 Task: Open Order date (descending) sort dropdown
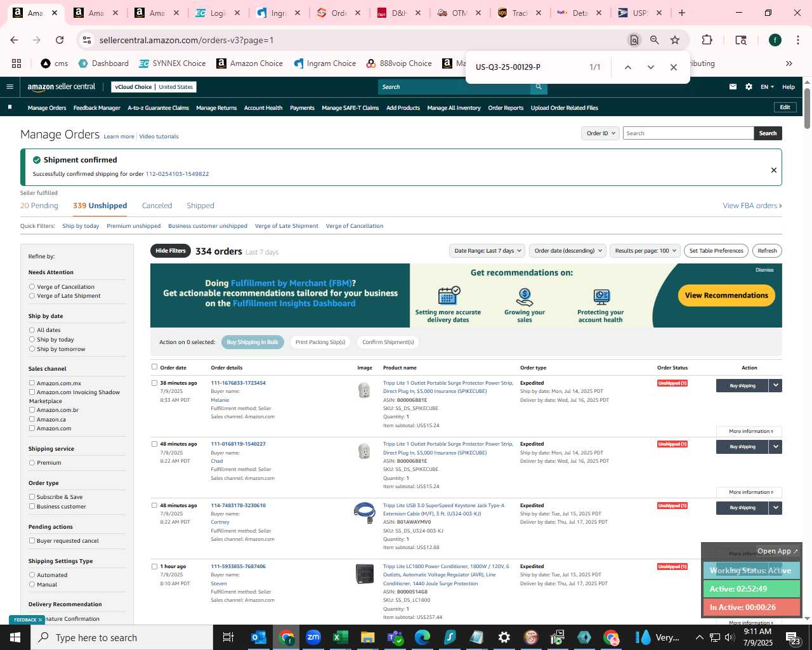pyautogui.click(x=568, y=251)
